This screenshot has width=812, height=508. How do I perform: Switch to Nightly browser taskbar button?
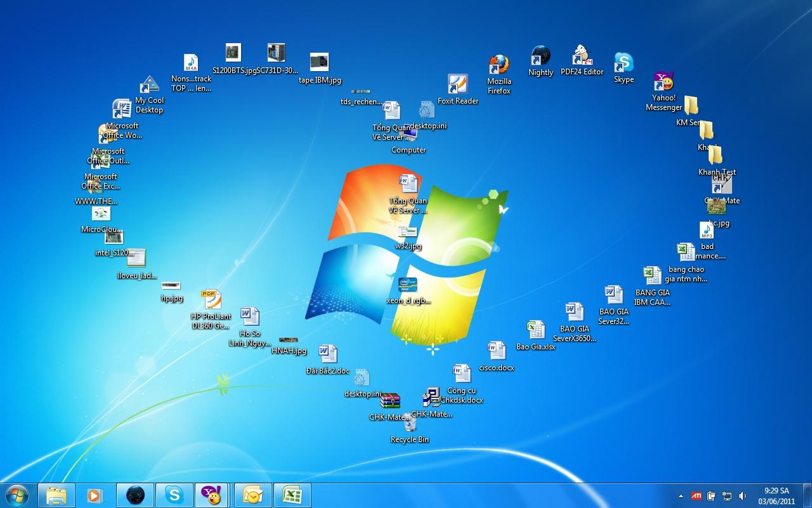135,495
